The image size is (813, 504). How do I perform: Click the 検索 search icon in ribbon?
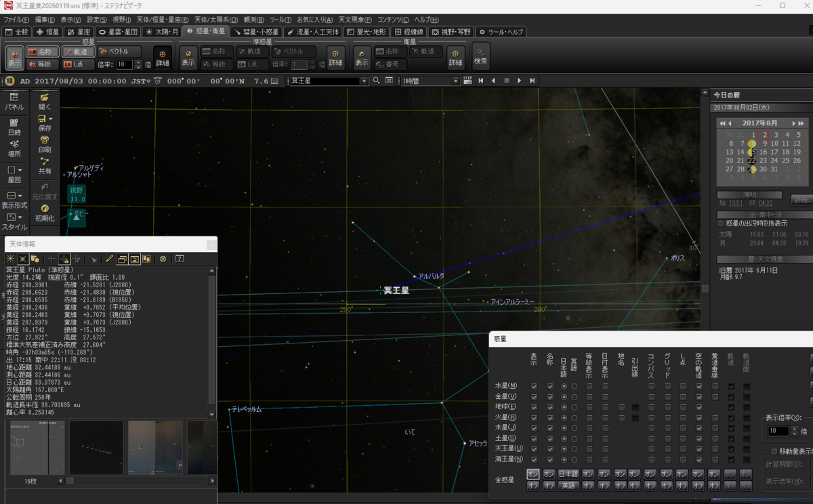[480, 58]
